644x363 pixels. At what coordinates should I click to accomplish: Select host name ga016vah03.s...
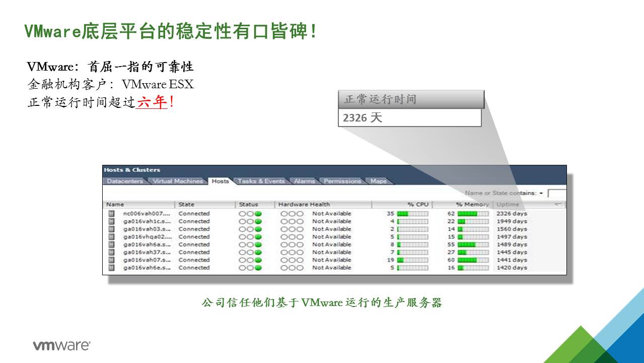click(x=147, y=229)
